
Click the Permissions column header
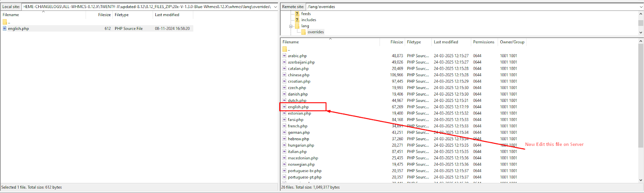tap(483, 42)
